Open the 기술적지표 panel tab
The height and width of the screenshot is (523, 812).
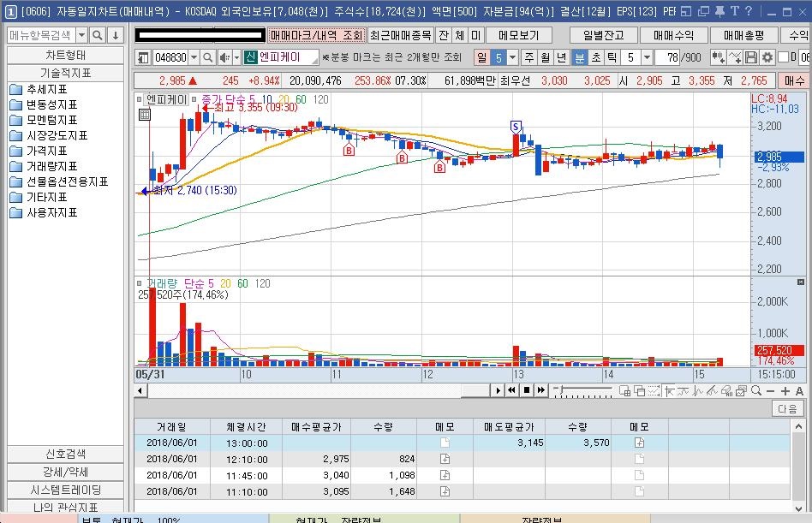pyautogui.click(x=66, y=73)
